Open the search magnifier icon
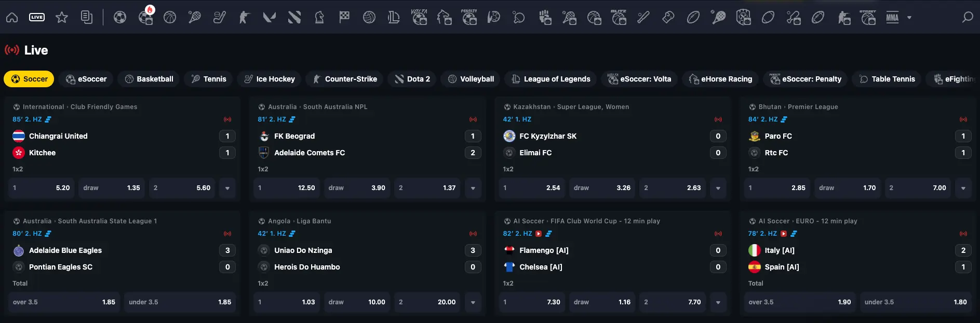This screenshot has height=323, width=980. (x=968, y=17)
